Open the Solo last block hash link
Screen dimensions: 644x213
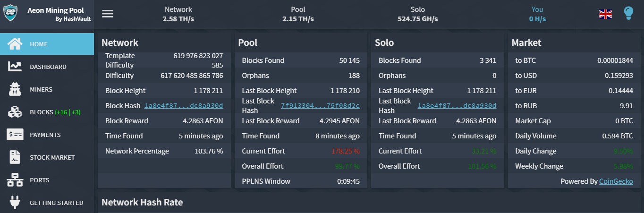point(457,106)
